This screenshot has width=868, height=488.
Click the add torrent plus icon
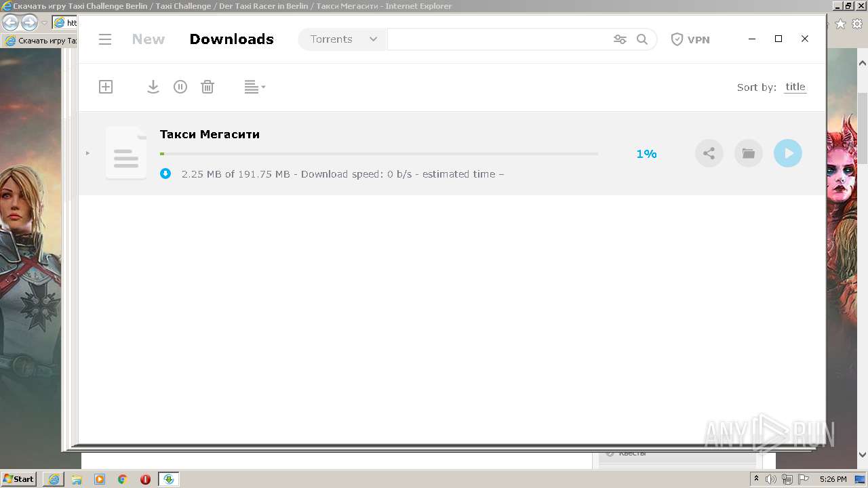[x=106, y=87]
